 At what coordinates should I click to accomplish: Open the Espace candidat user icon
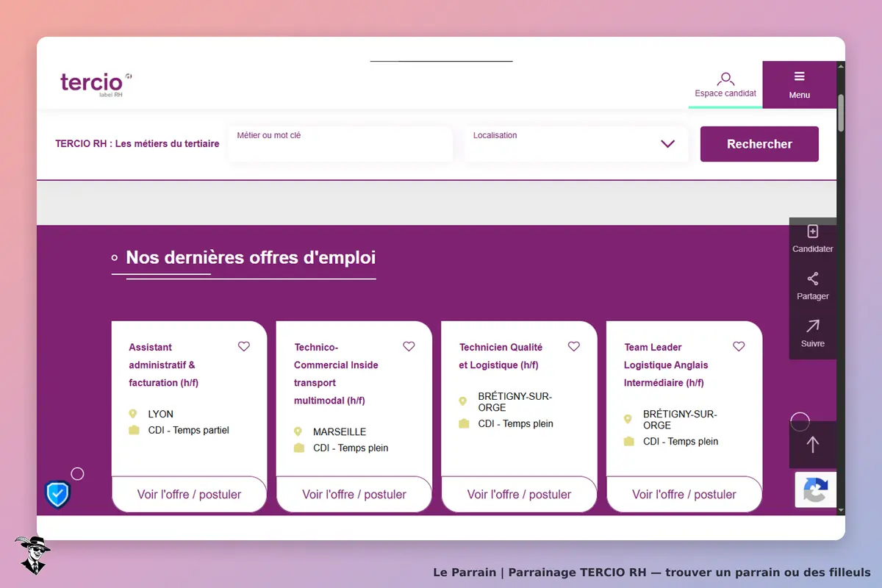[x=725, y=79]
